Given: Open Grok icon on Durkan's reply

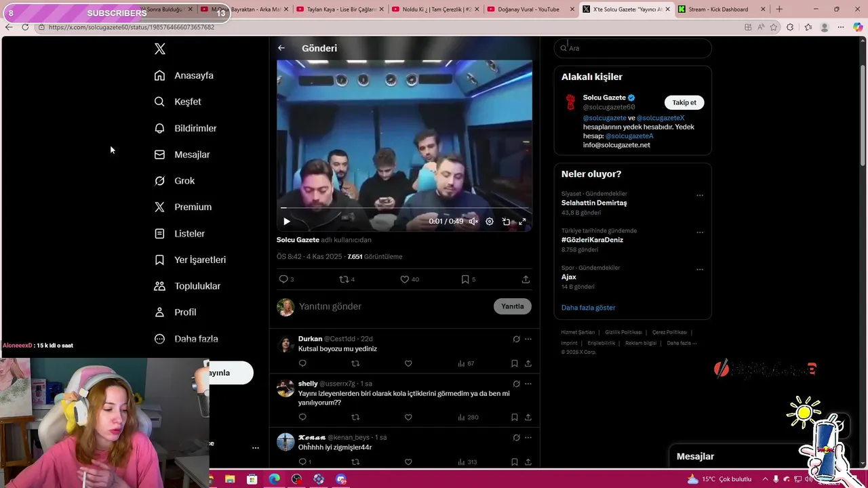Looking at the screenshot, I should click(x=516, y=339).
